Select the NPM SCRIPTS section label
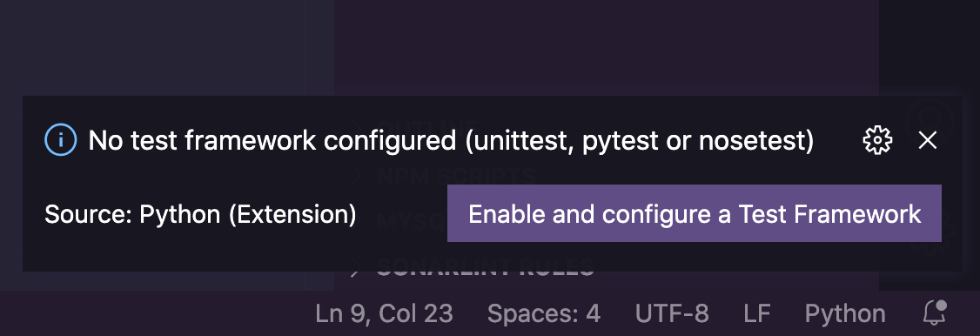 point(456,177)
